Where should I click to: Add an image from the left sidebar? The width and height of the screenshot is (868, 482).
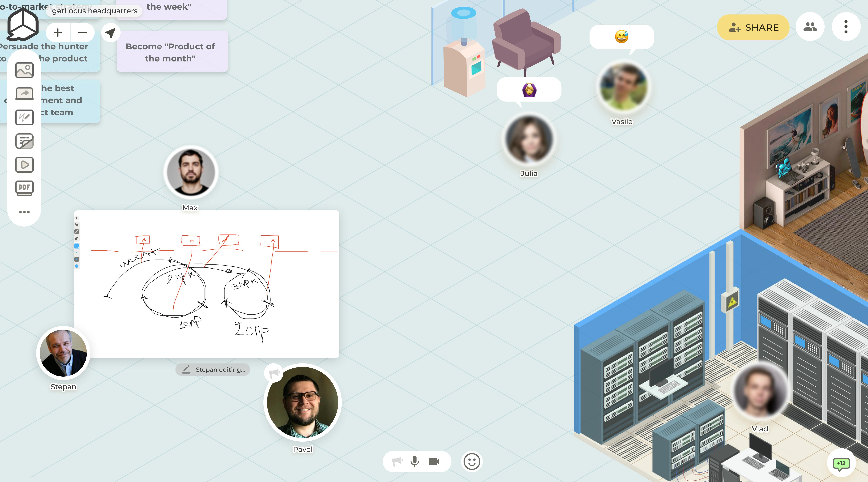(24, 70)
